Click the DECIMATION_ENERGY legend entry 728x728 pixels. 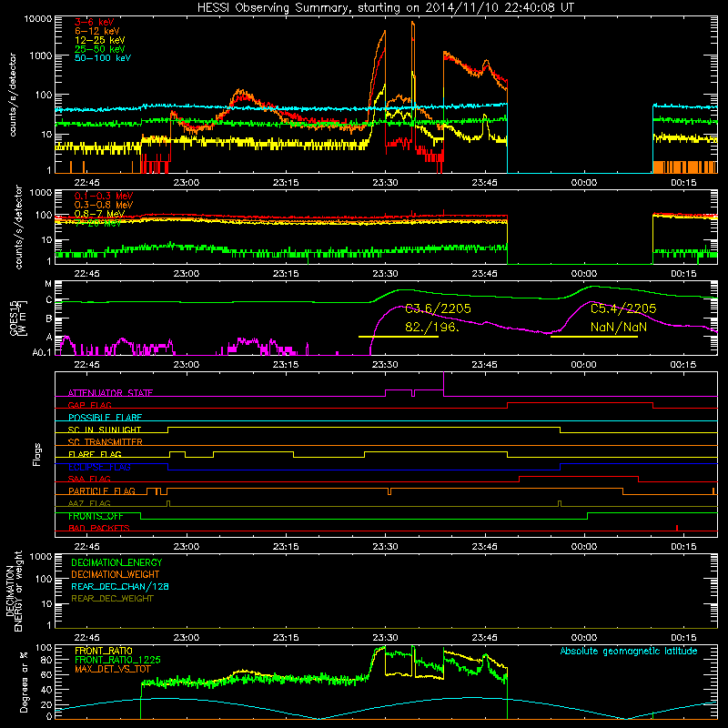(116, 562)
